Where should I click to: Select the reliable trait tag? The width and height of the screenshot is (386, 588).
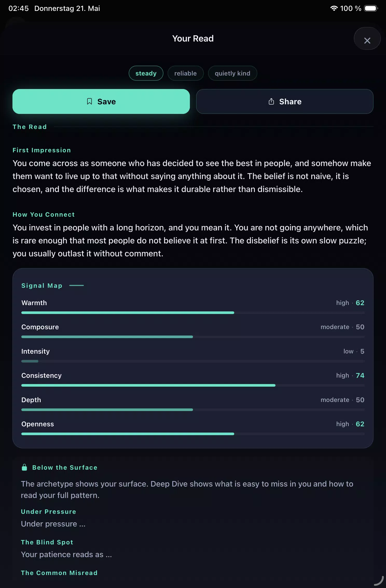pos(185,73)
